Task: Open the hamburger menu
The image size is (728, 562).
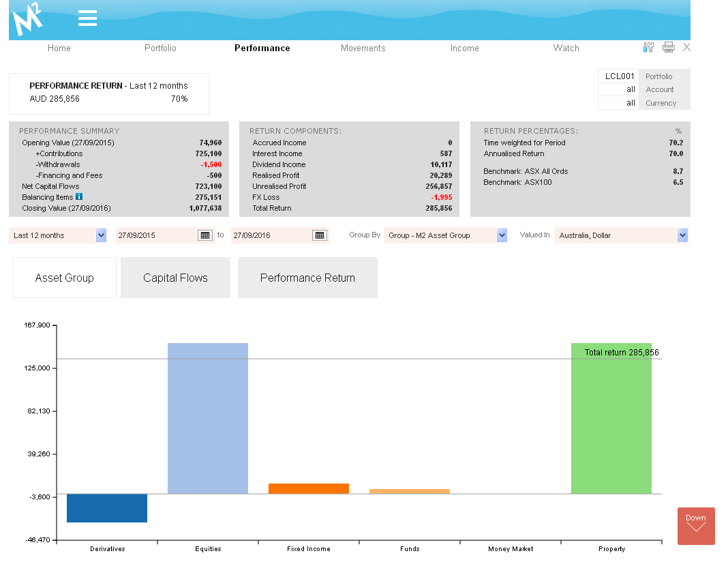Action: [87, 18]
